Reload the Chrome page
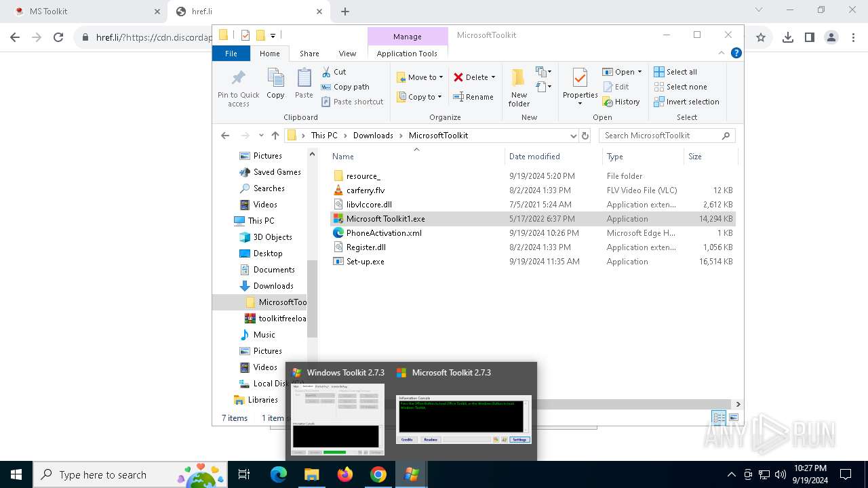Image resolution: width=868 pixels, height=488 pixels. tap(58, 37)
